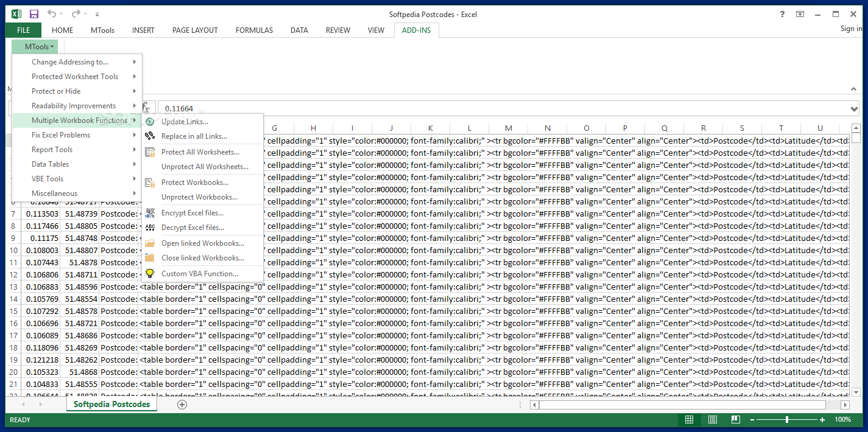Click the insert function fx button

[146, 108]
